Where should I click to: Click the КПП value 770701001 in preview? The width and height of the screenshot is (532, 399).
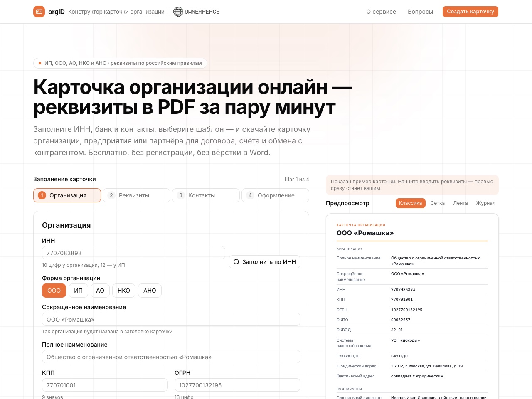(402, 300)
